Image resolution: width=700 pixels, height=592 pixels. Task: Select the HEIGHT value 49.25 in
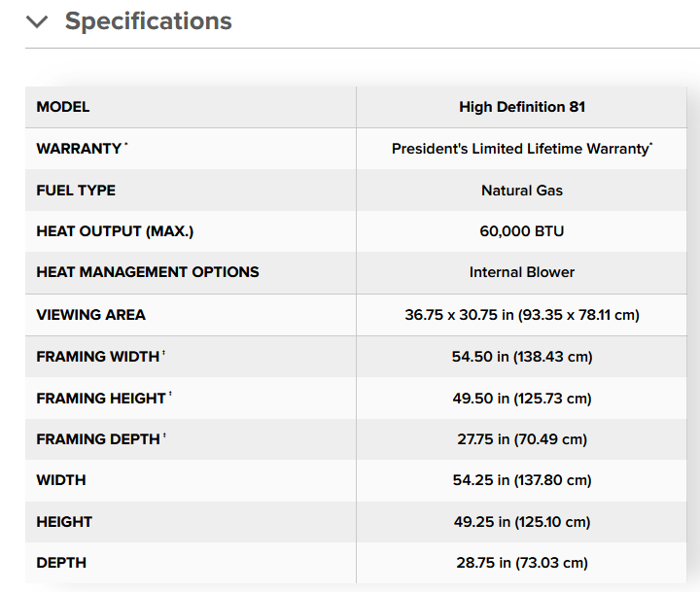522,522
